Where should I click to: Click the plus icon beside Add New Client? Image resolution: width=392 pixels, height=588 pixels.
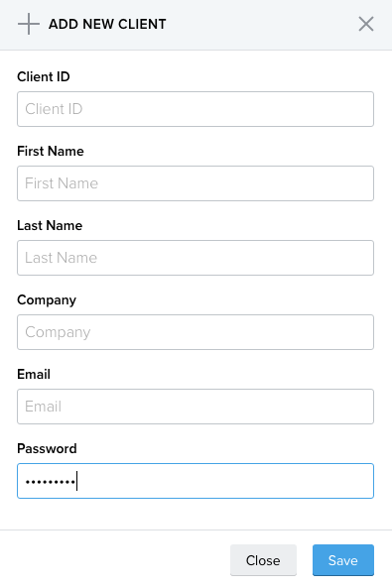(x=29, y=24)
